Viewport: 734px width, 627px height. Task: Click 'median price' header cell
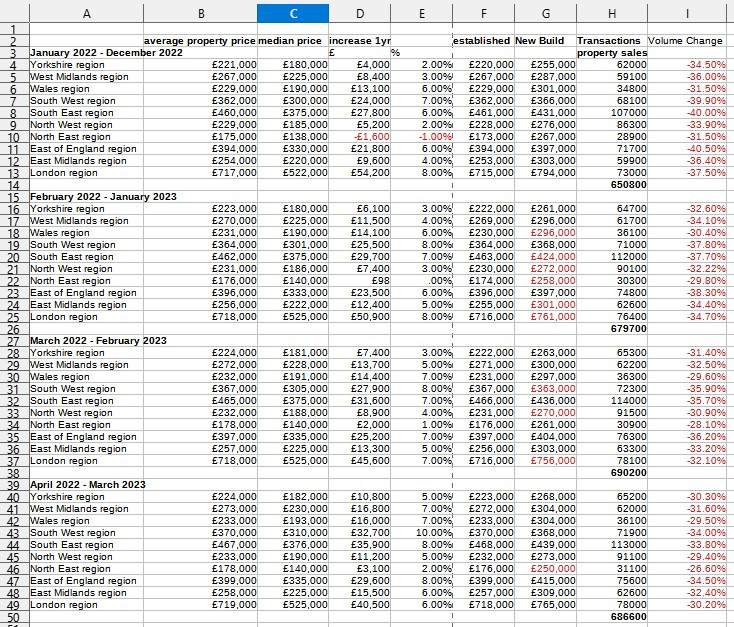point(293,41)
